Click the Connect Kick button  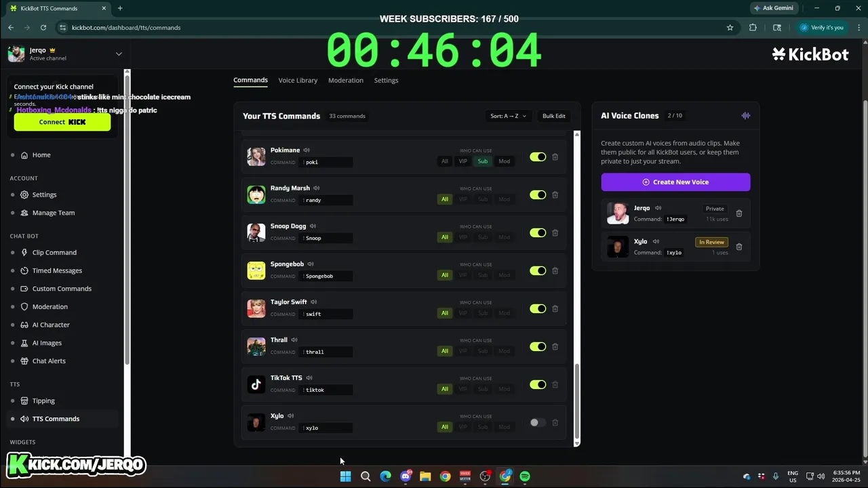[x=62, y=122]
